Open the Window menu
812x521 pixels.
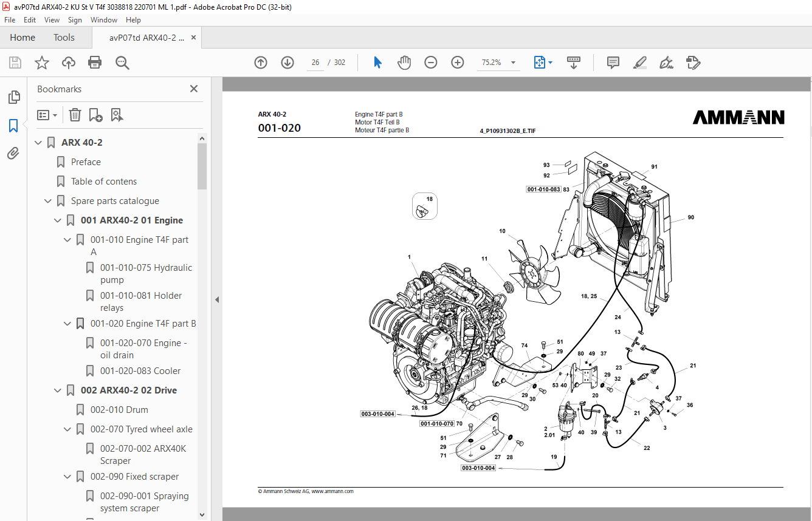tap(104, 20)
